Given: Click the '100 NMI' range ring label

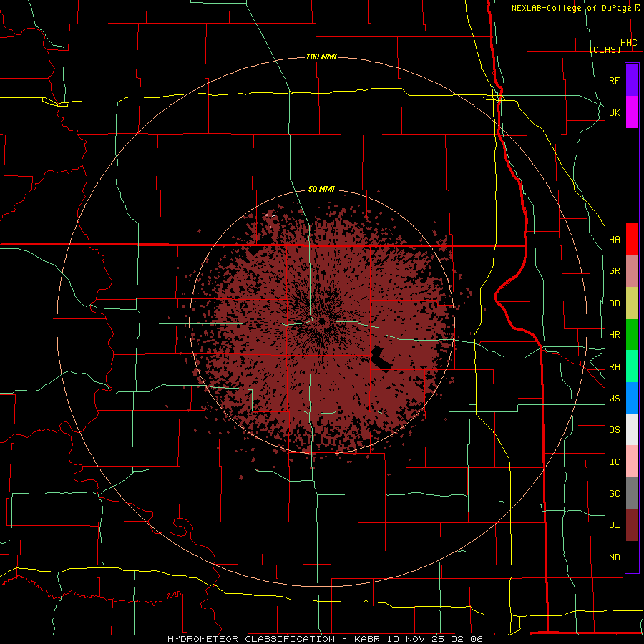Looking at the screenshot, I should 321,57.
